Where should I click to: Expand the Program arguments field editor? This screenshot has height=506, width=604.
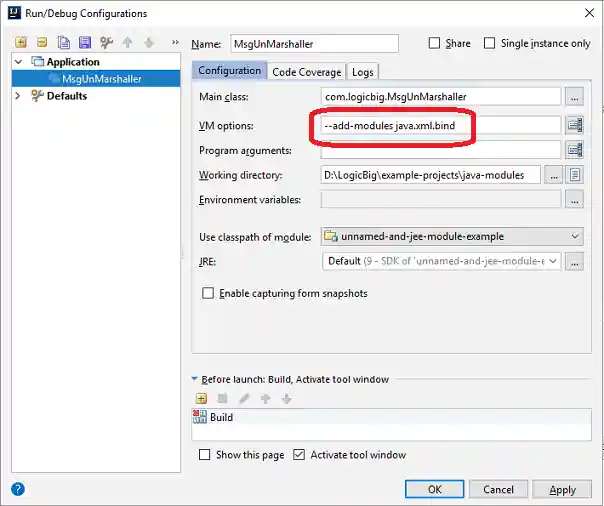click(574, 150)
